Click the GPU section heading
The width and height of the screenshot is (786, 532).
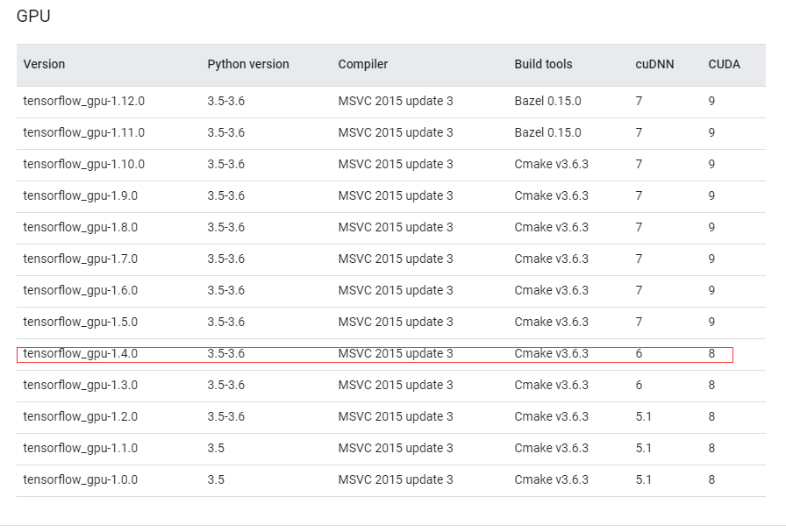pyautogui.click(x=33, y=16)
